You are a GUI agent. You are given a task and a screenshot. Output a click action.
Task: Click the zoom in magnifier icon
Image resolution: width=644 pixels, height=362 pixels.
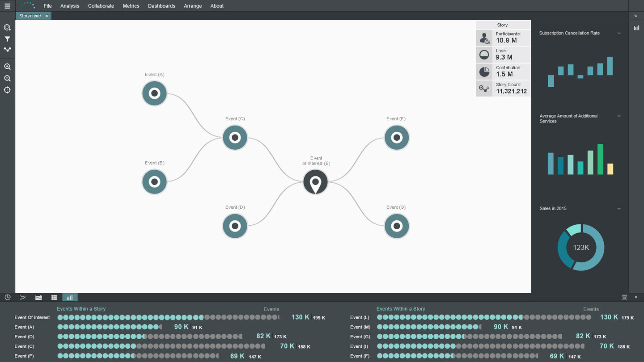[7, 67]
